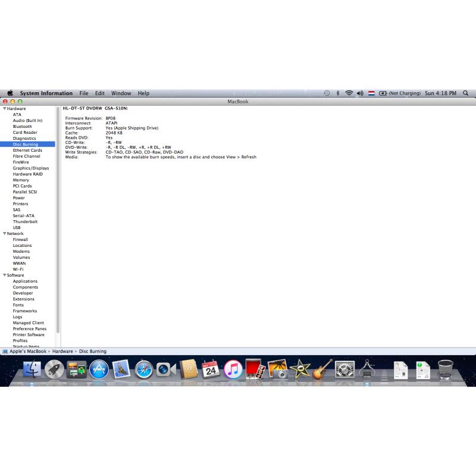Click the sidebar vertical scrollbar
Viewport: 476px width, 476px height.
58,220
